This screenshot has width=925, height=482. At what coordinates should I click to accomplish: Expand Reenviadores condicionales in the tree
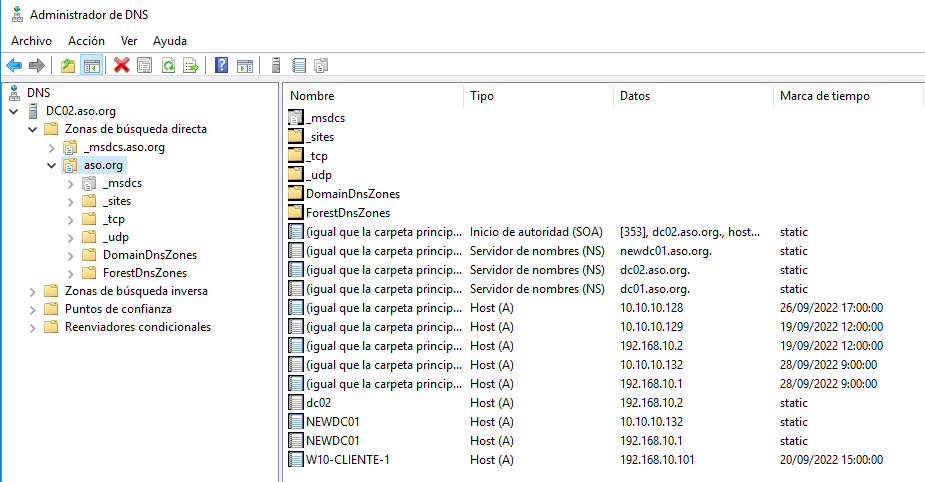tap(33, 327)
